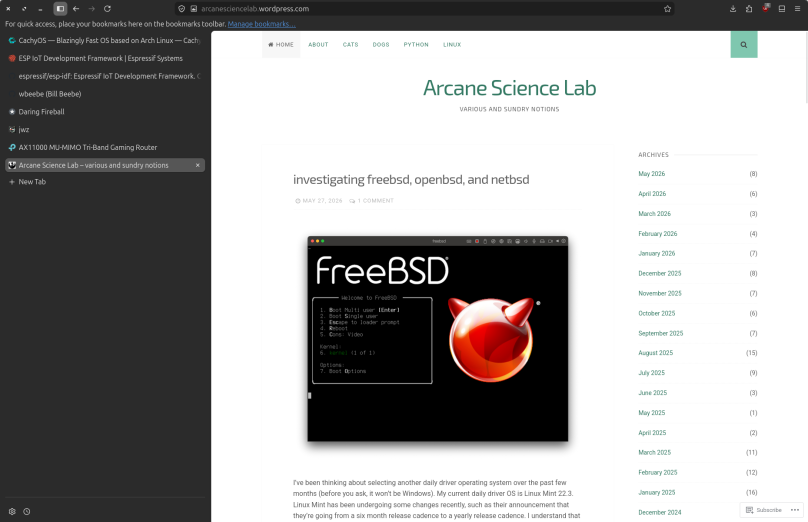
Task: Switch to espressif/esp-idf tab
Action: click(x=105, y=76)
